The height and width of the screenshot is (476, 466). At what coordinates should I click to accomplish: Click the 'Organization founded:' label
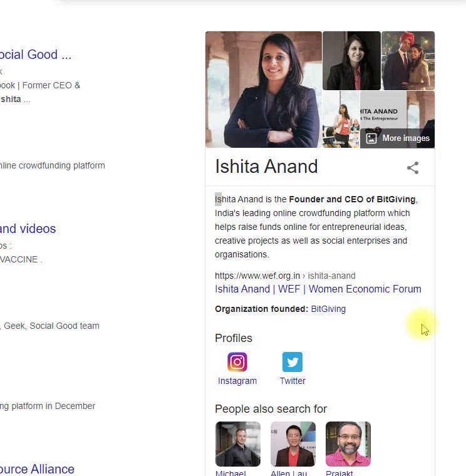[262, 309]
